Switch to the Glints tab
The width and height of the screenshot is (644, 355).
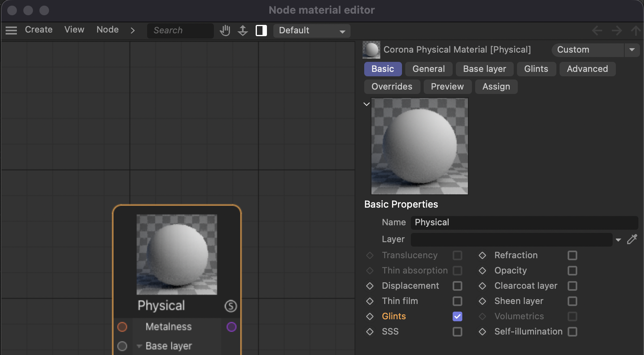pos(536,69)
